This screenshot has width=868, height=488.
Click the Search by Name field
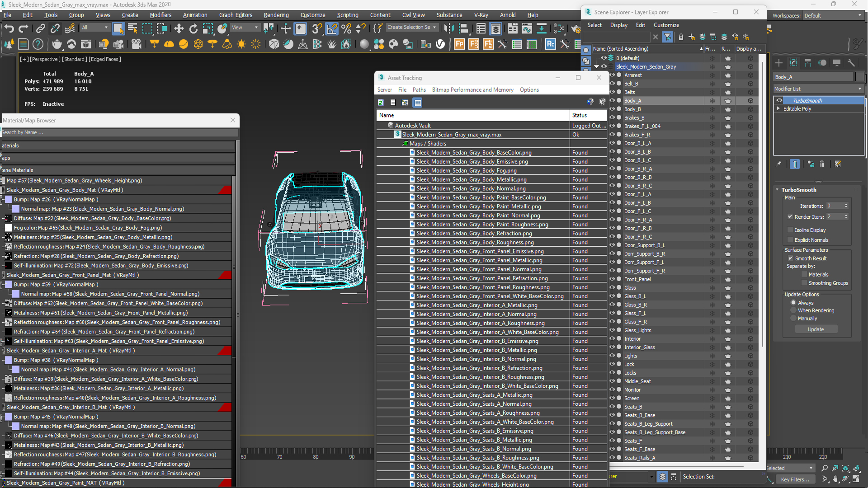coord(119,132)
